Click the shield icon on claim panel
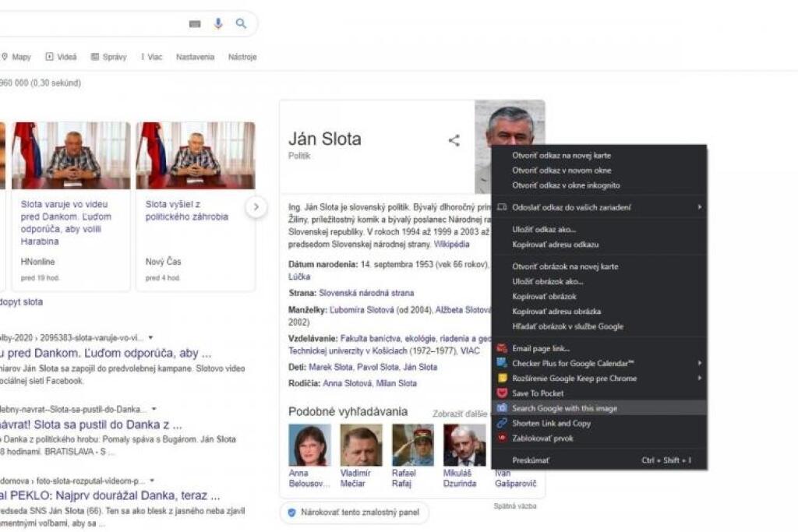 tap(291, 513)
